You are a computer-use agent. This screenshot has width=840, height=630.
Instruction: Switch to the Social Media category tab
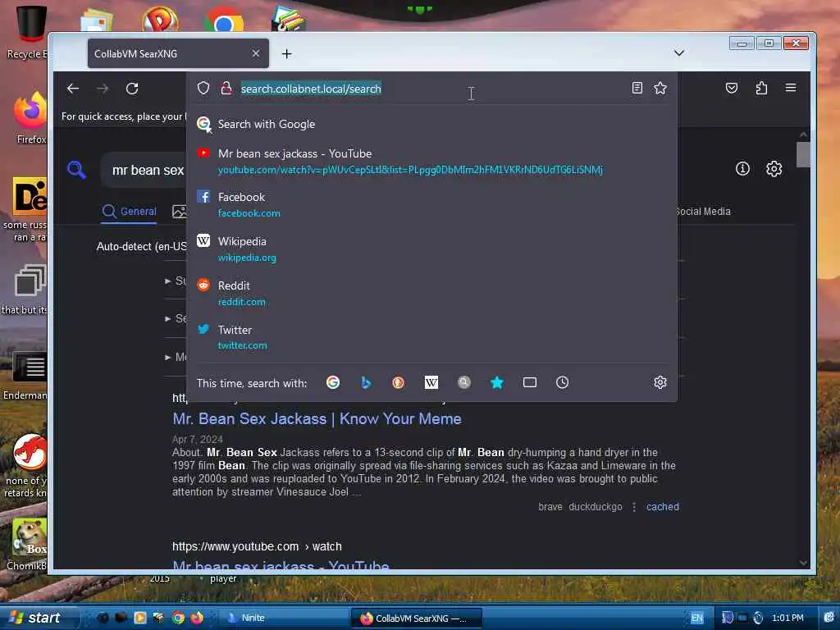[x=703, y=212]
